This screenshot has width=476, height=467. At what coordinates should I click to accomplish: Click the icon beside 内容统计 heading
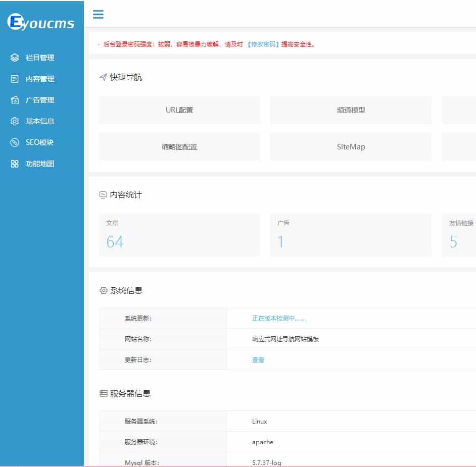103,195
